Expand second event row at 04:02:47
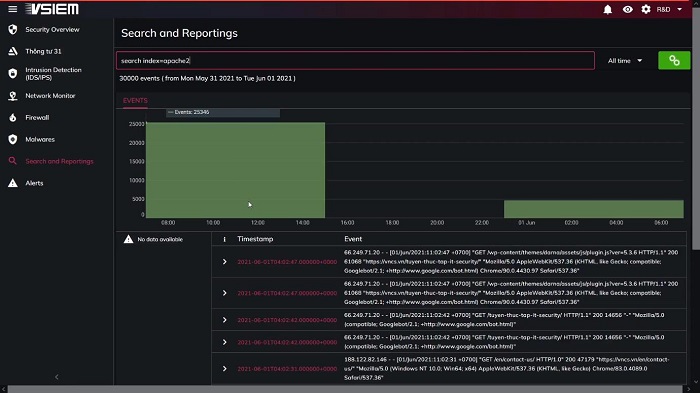Screen dimensions: 700x393 click(225, 293)
